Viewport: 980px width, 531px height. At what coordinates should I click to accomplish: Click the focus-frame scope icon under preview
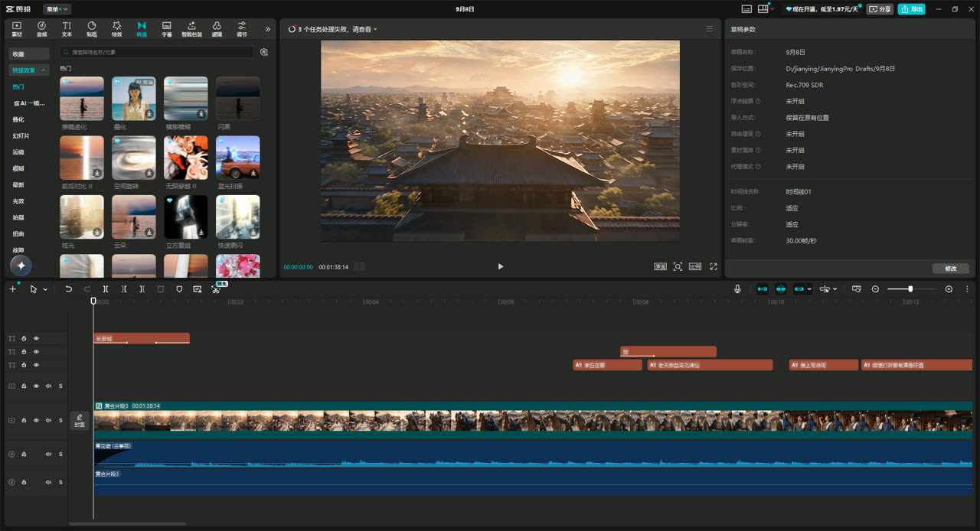(678, 266)
